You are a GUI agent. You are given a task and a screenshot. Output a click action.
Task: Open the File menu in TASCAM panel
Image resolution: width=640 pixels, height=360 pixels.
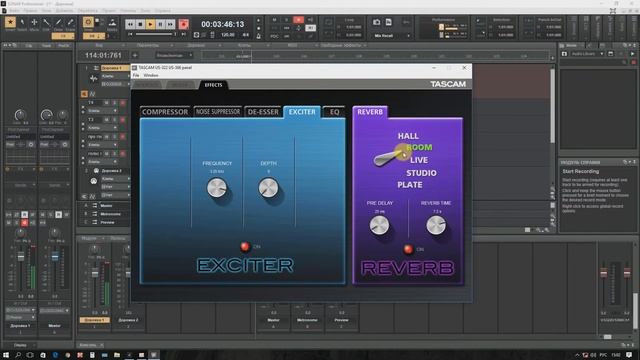coord(136,76)
